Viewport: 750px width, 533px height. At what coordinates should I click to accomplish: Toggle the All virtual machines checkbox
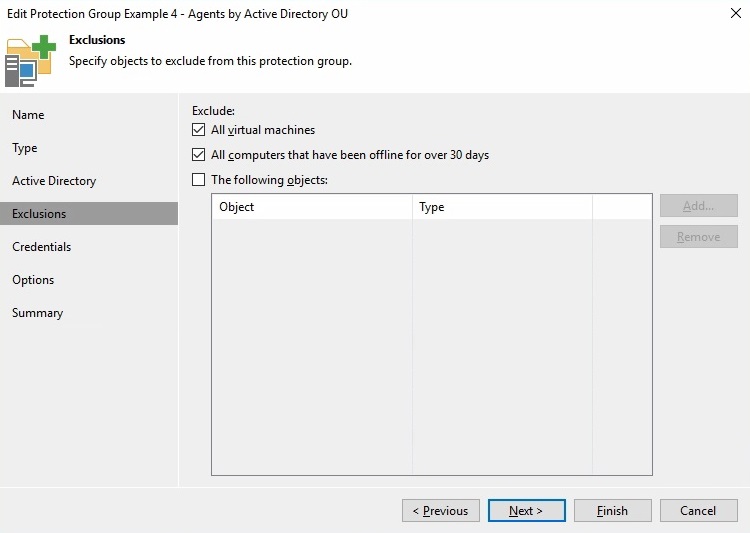[198, 130]
